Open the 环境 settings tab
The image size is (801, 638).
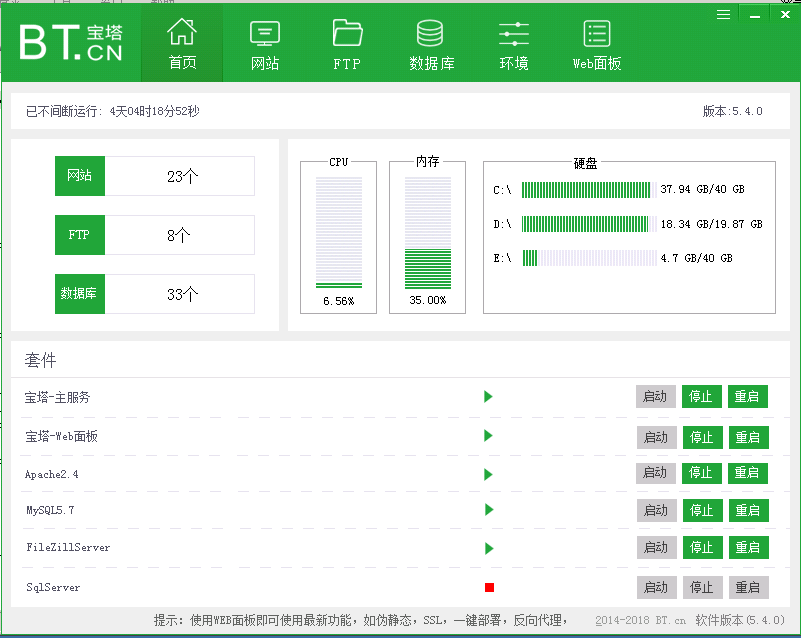(513, 44)
